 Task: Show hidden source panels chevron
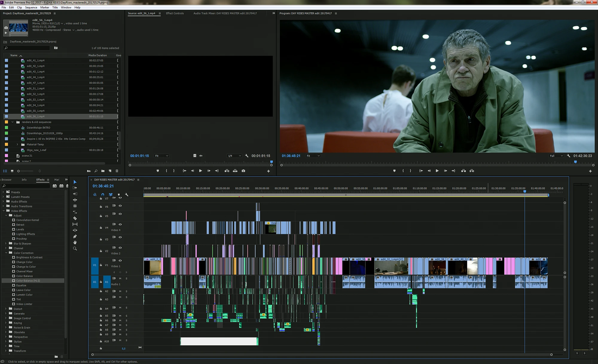coord(274,13)
